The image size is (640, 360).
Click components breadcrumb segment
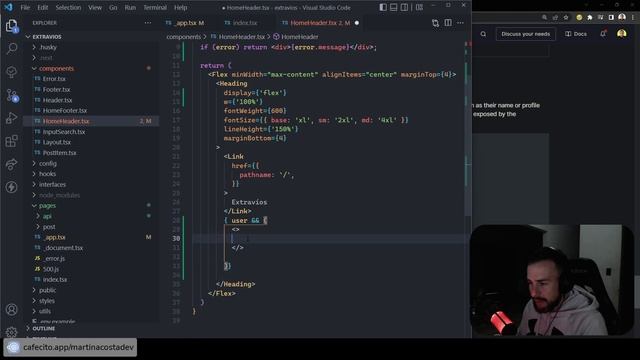pos(183,37)
